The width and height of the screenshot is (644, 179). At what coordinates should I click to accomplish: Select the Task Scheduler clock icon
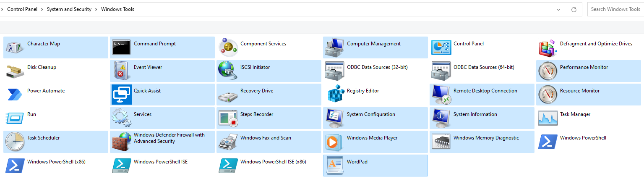pos(15,142)
